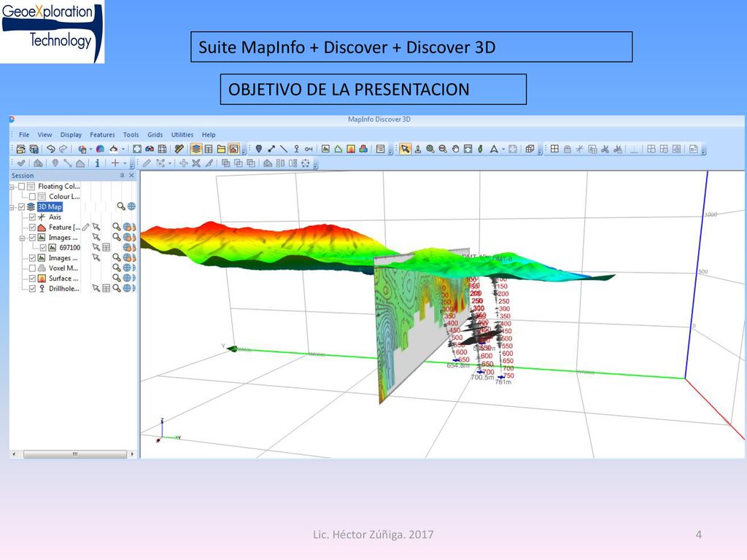The width and height of the screenshot is (747, 560).
Task: Click the 3D glasses stereo view icon
Action: (x=150, y=149)
